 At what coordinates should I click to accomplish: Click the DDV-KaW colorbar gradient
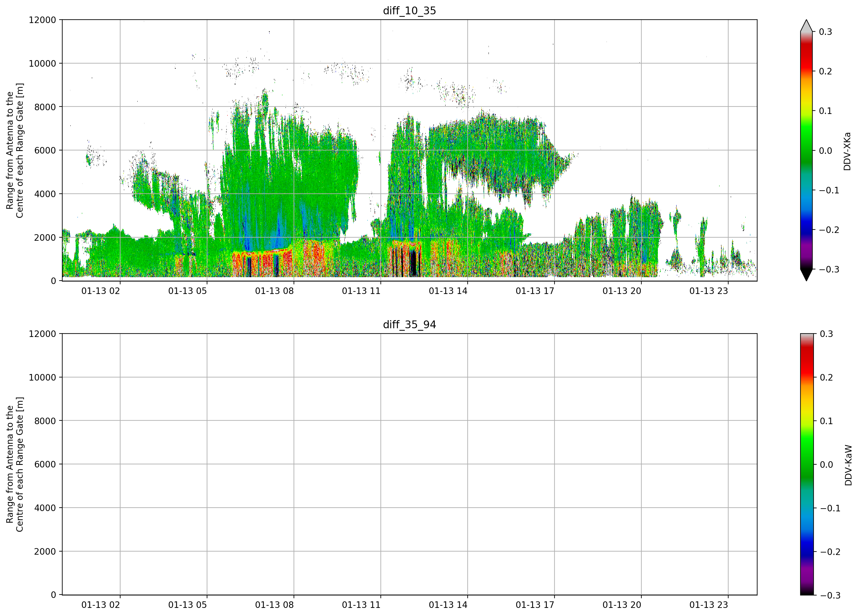[x=806, y=464]
